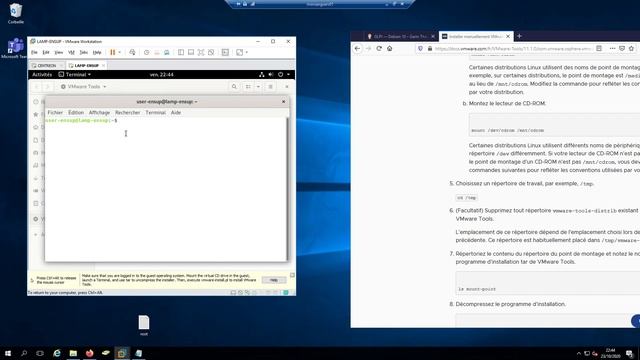Click the clock ven. 22:44 in GNOME bar
This screenshot has width=640, height=360.
pyautogui.click(x=162, y=75)
